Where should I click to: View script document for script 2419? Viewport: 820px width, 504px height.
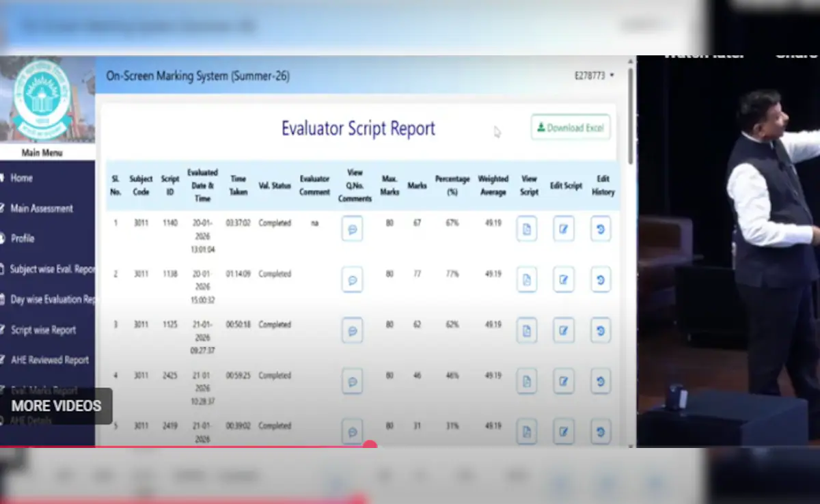point(526,431)
